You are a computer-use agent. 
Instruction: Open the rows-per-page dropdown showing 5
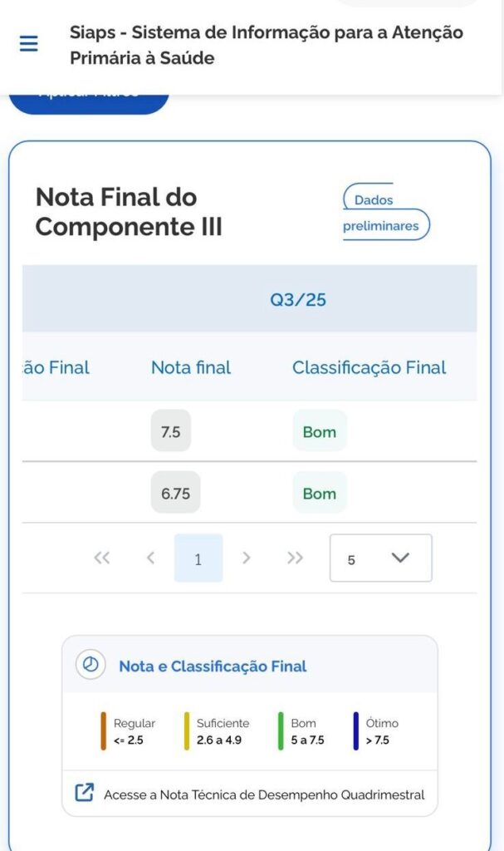380,558
